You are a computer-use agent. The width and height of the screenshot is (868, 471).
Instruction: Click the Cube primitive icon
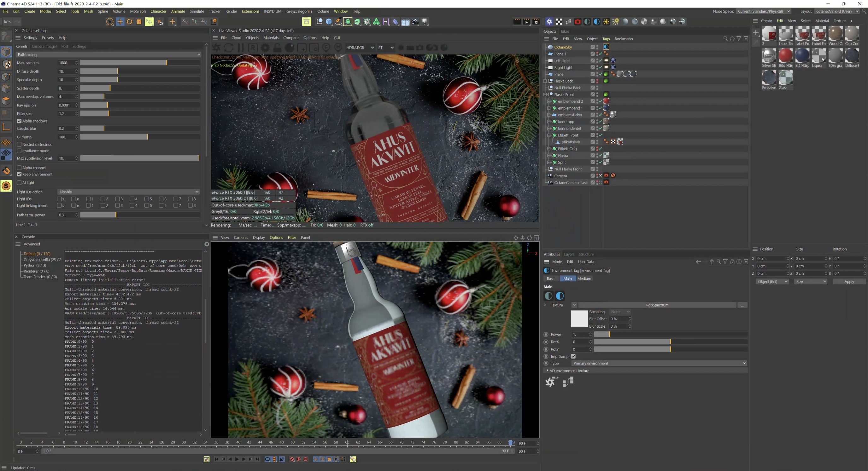click(x=329, y=22)
